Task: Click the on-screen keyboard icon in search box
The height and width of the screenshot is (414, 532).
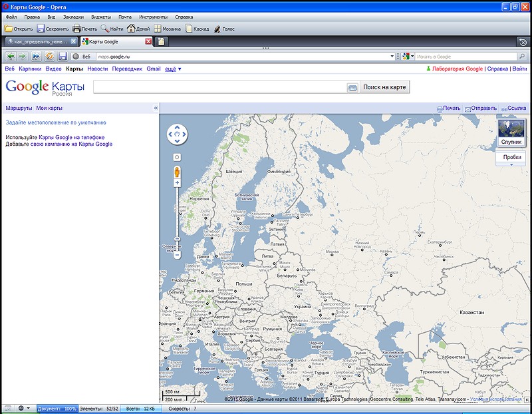Action: click(x=352, y=87)
